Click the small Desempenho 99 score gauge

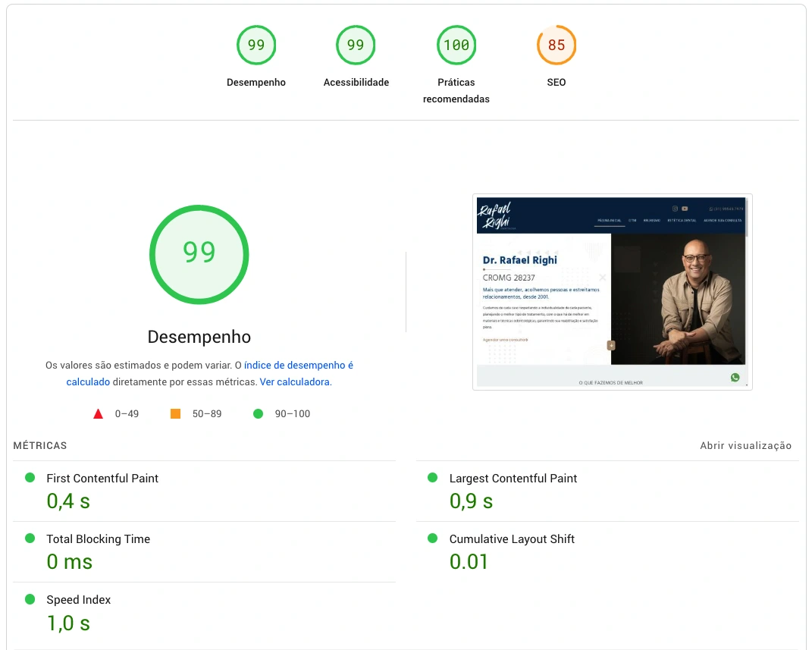pyautogui.click(x=256, y=46)
